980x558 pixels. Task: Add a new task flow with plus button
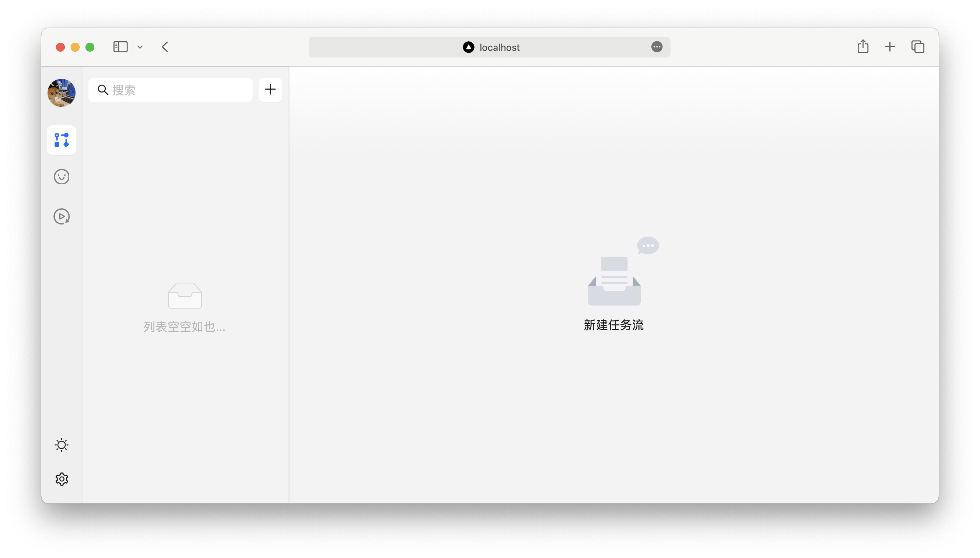(x=270, y=90)
